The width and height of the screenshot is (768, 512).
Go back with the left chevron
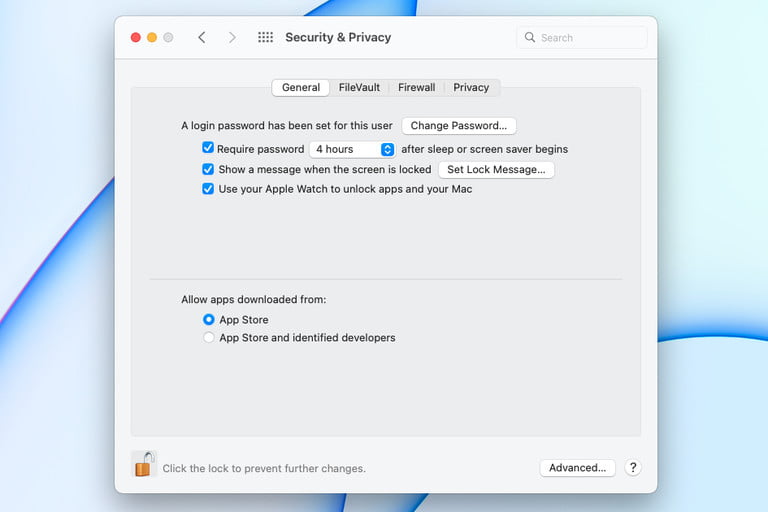(x=202, y=37)
